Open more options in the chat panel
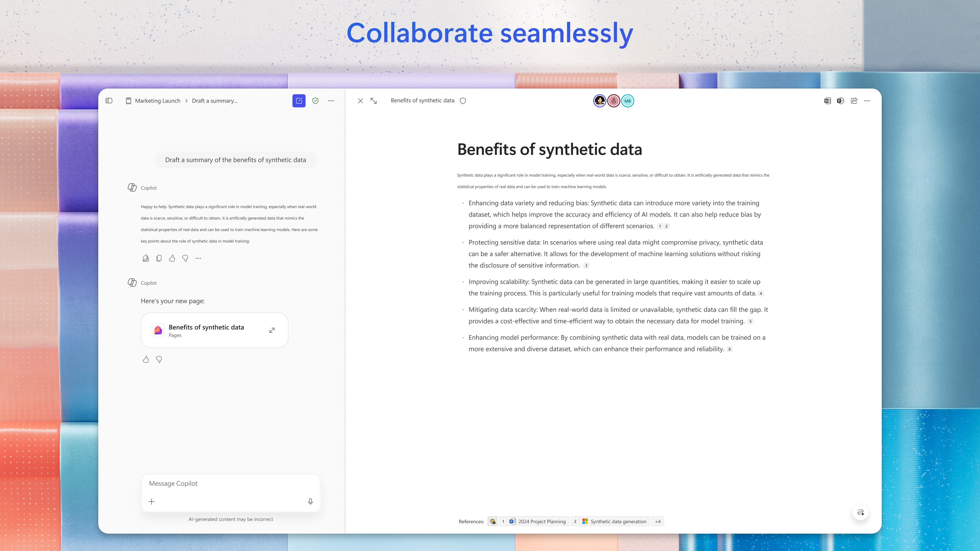Viewport: 980px width, 551px height. pos(330,101)
